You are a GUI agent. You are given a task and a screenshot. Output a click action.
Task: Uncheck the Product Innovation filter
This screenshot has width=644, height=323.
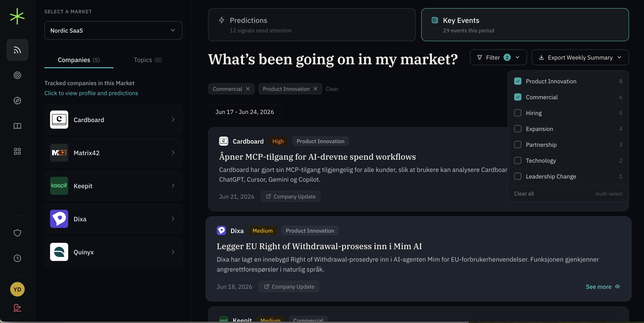pyautogui.click(x=518, y=81)
